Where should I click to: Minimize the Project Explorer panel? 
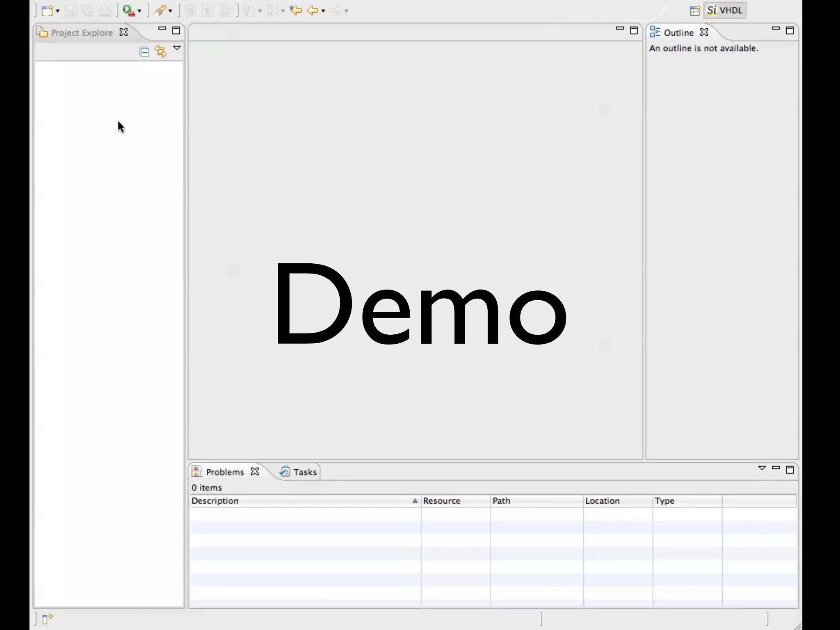point(162,29)
